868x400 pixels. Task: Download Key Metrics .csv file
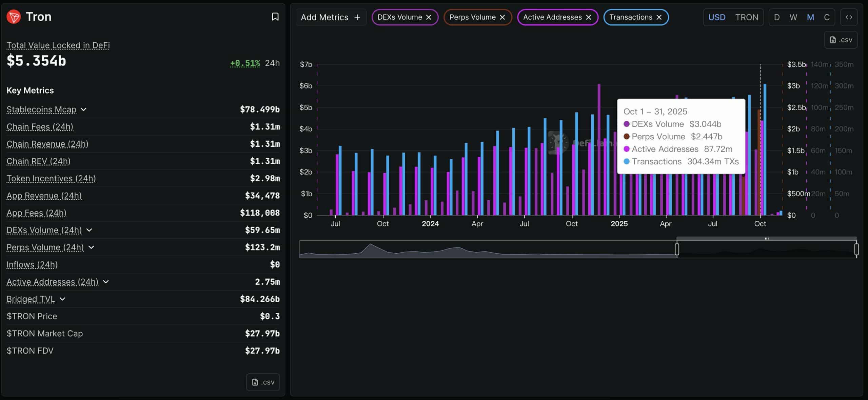(263, 382)
